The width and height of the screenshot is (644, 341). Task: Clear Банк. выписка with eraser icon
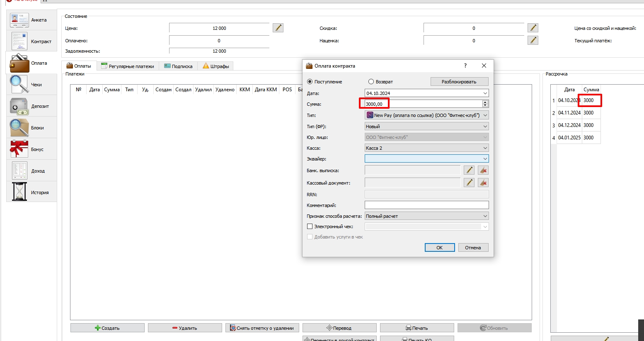[483, 170]
